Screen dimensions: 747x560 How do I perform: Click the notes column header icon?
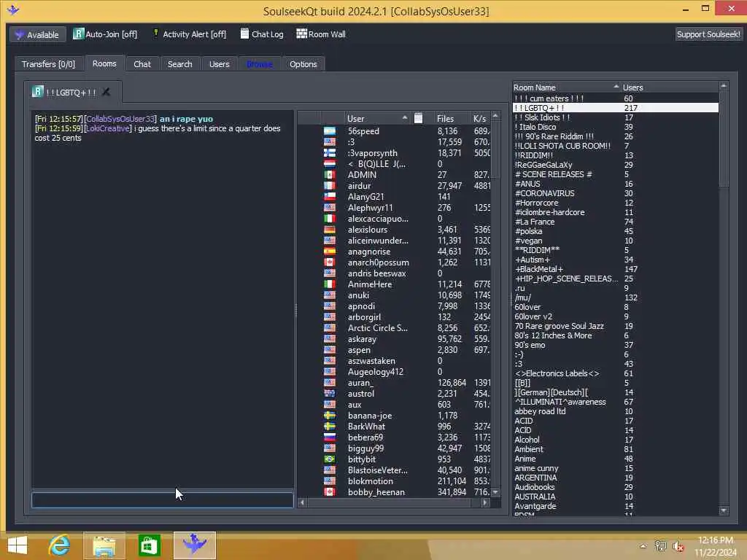(x=418, y=118)
